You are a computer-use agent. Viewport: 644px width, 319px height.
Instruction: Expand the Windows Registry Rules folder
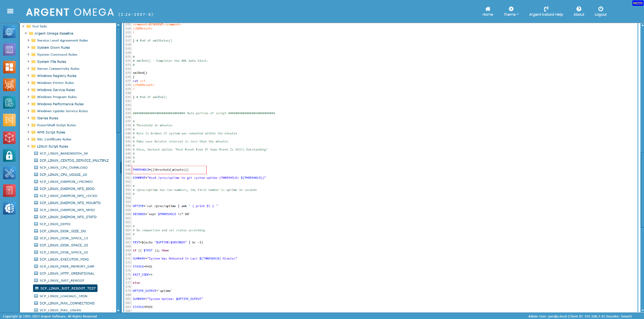(x=28, y=76)
